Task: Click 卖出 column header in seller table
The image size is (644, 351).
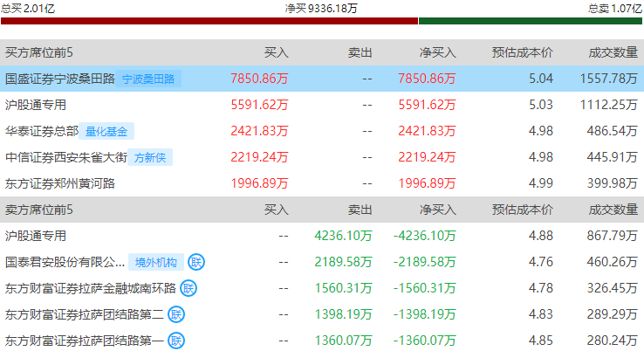Action: click(360, 210)
